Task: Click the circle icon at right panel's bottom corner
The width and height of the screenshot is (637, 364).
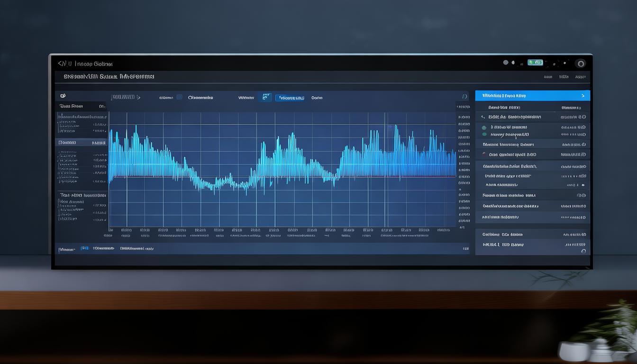Action: pyautogui.click(x=583, y=251)
